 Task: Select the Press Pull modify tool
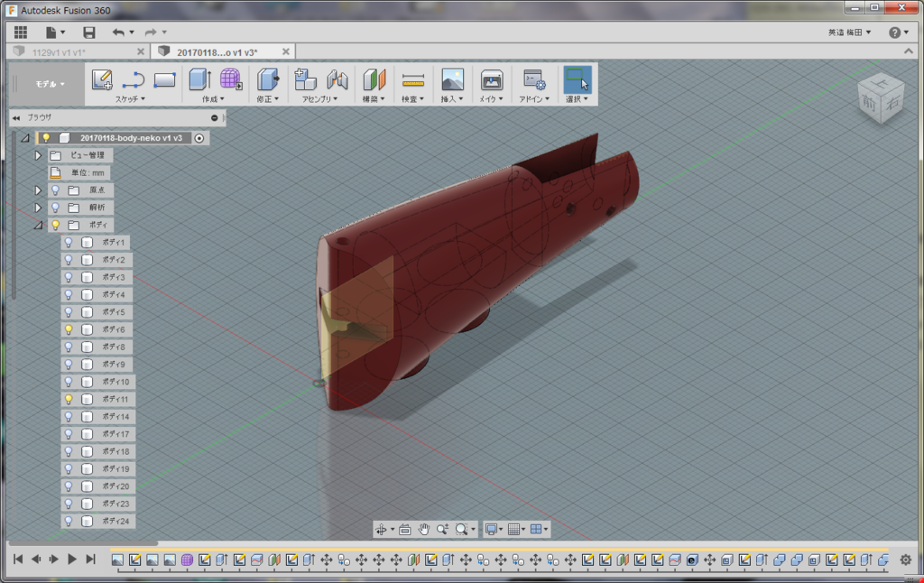point(268,79)
